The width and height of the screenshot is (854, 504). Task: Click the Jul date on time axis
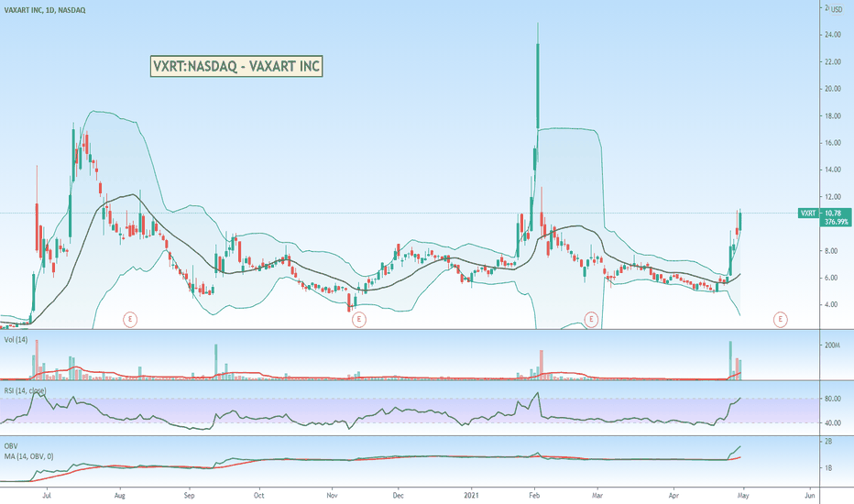(x=47, y=495)
